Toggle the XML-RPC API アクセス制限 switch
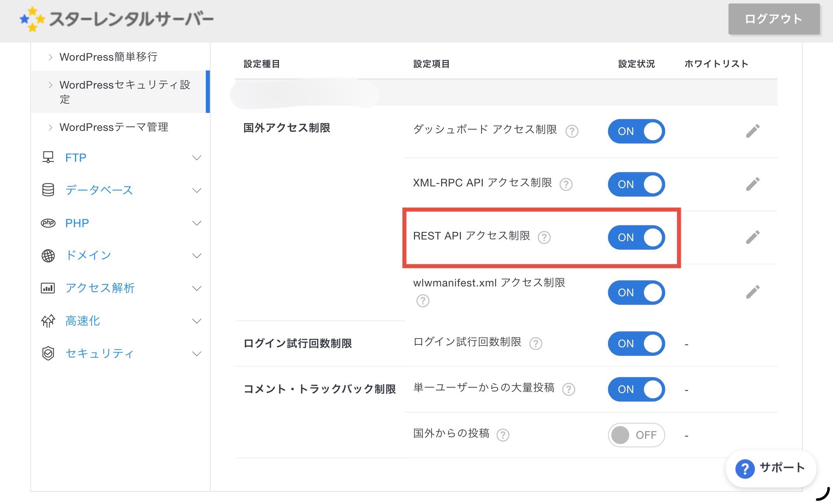This screenshot has width=833, height=504. pos(636,184)
